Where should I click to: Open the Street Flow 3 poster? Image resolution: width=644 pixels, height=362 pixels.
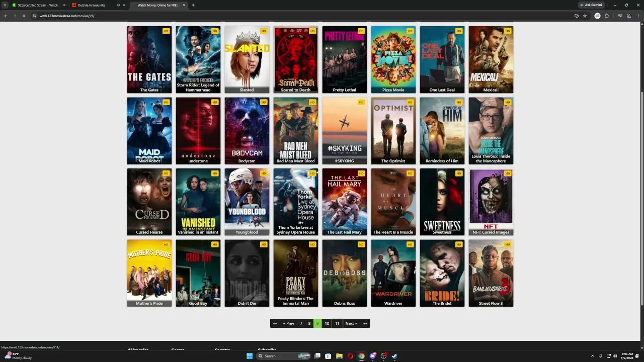click(x=491, y=273)
